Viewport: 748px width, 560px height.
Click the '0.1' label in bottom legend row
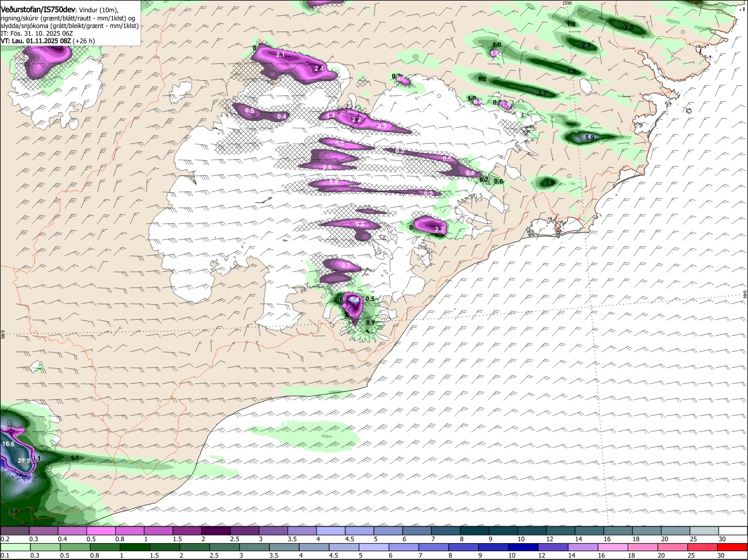5,555
